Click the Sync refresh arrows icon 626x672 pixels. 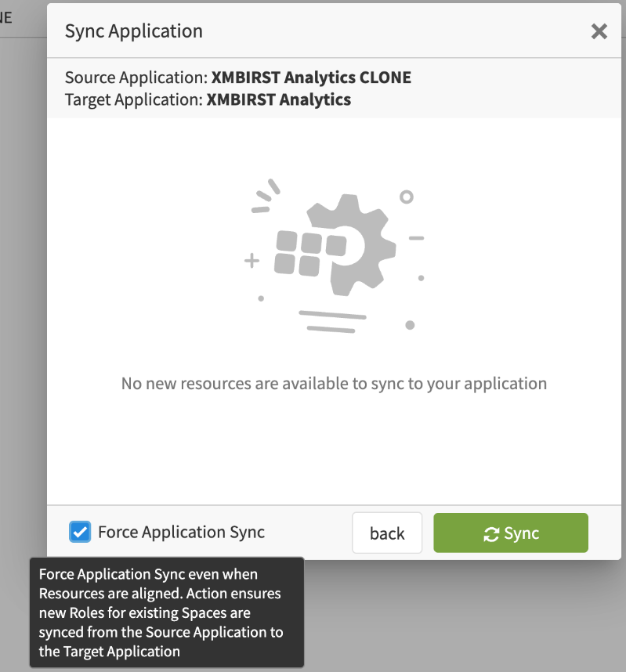(x=492, y=533)
